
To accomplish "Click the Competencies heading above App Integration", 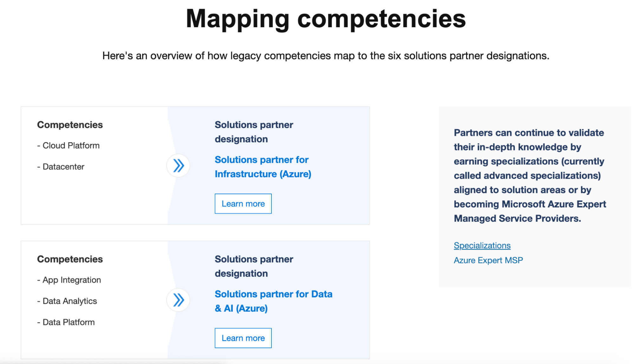I will tap(70, 259).
